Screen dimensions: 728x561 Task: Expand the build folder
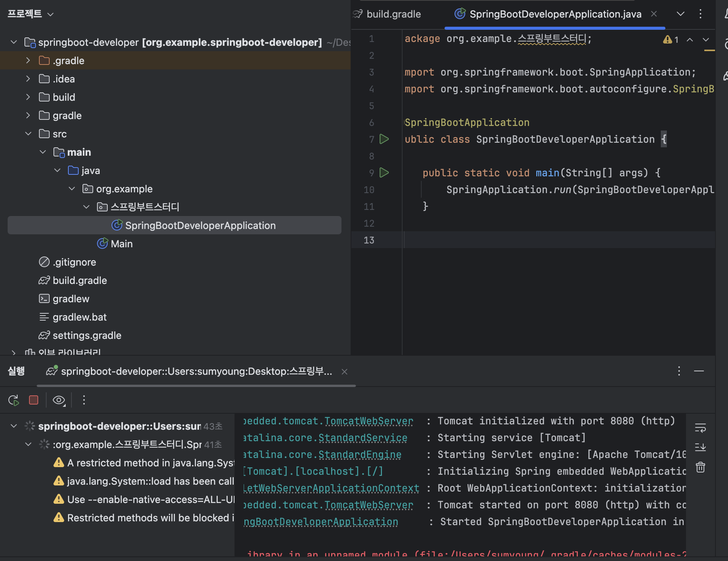pos(28,97)
